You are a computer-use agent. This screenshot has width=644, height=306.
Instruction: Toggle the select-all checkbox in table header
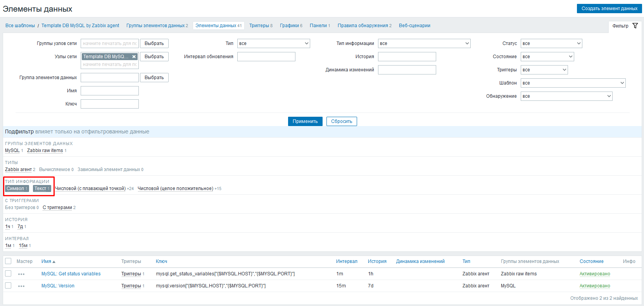(8, 261)
